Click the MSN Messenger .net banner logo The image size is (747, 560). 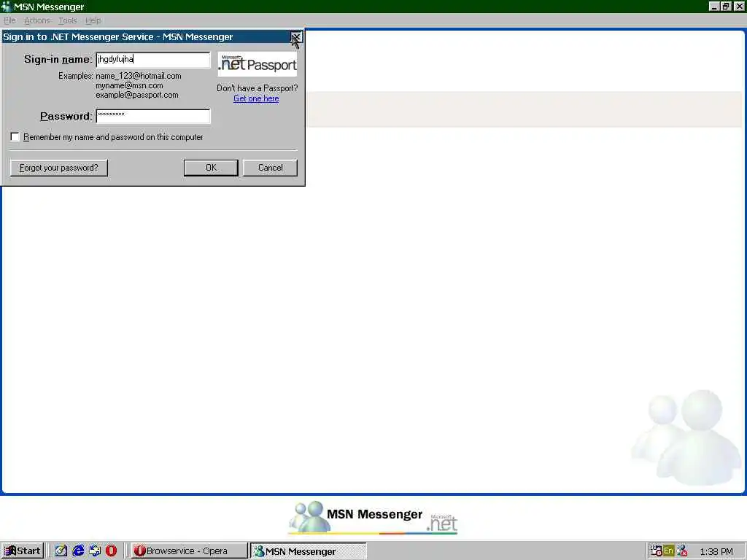[373, 517]
